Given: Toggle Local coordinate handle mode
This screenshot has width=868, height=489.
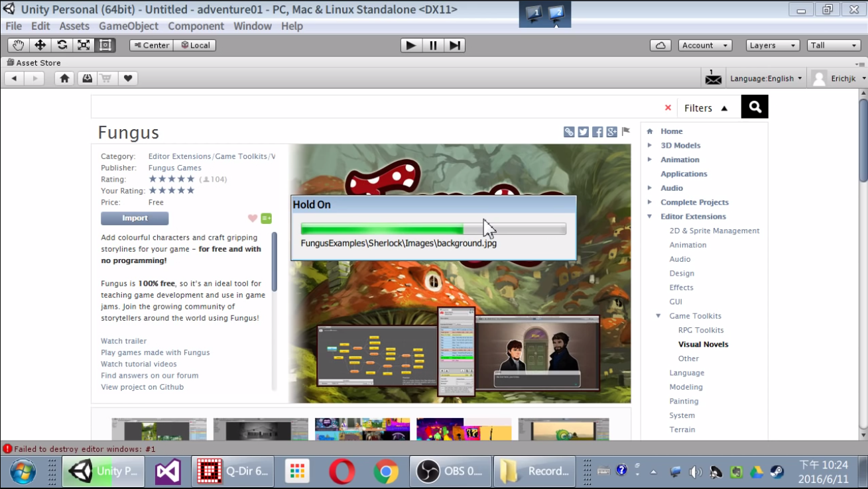Looking at the screenshot, I should coord(195,45).
